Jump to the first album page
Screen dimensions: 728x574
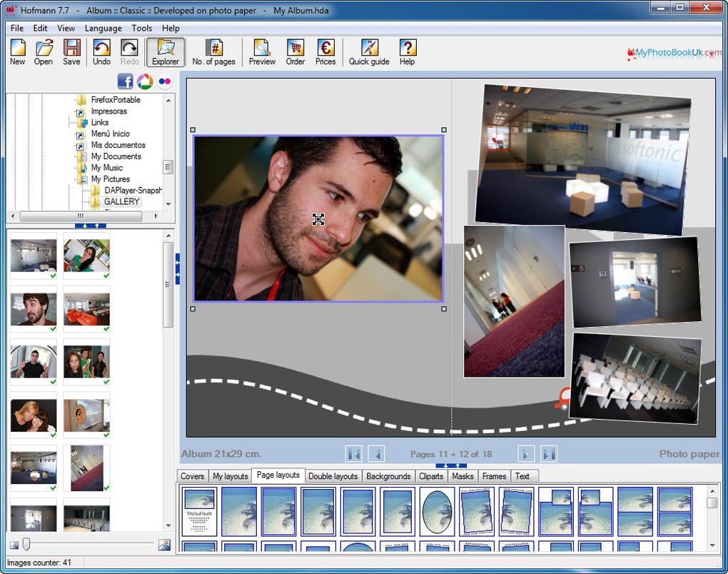pyautogui.click(x=353, y=454)
